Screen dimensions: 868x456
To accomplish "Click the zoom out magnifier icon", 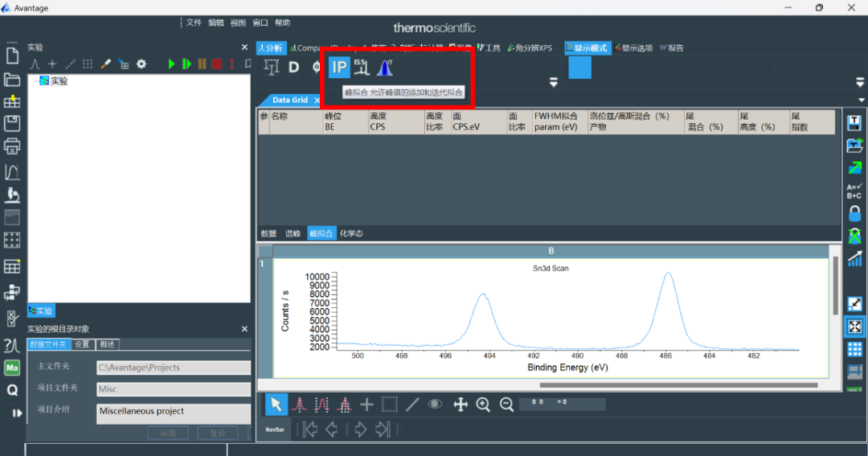I will click(x=506, y=405).
